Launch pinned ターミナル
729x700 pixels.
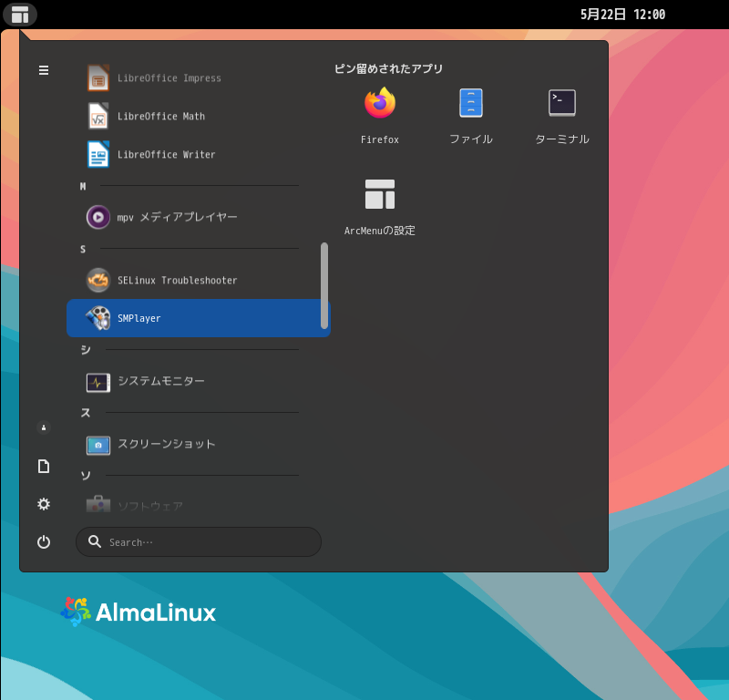pyautogui.click(x=562, y=116)
